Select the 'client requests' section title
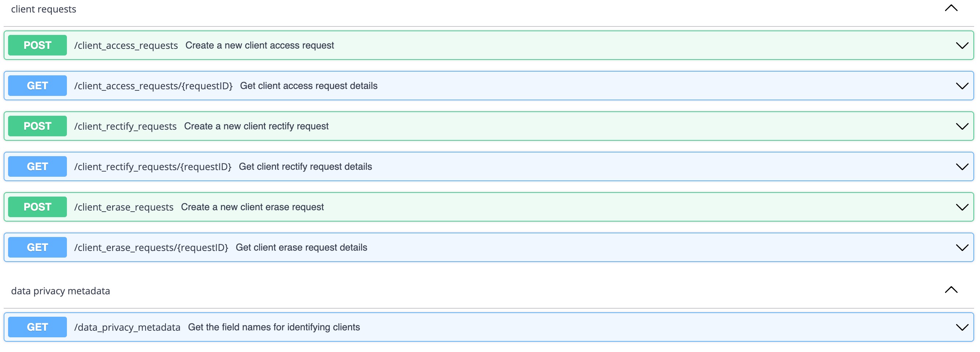 click(x=43, y=9)
